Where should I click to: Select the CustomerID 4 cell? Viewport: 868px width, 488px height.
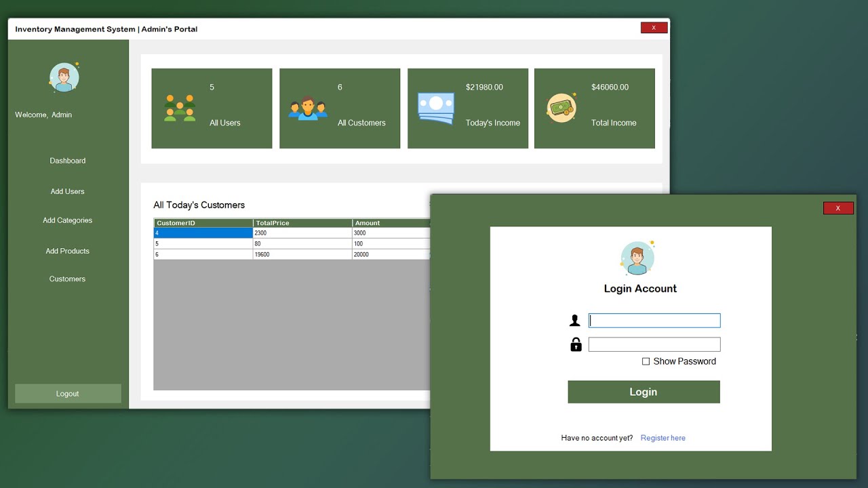[203, 233]
